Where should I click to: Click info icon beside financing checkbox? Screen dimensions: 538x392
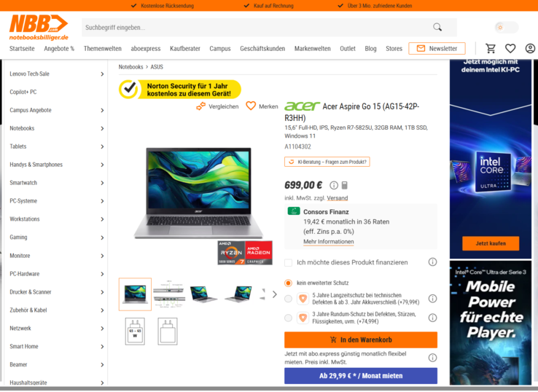coord(432,262)
